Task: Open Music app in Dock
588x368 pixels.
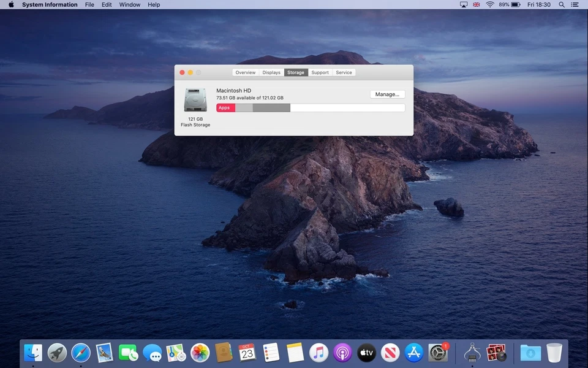Action: click(318, 353)
